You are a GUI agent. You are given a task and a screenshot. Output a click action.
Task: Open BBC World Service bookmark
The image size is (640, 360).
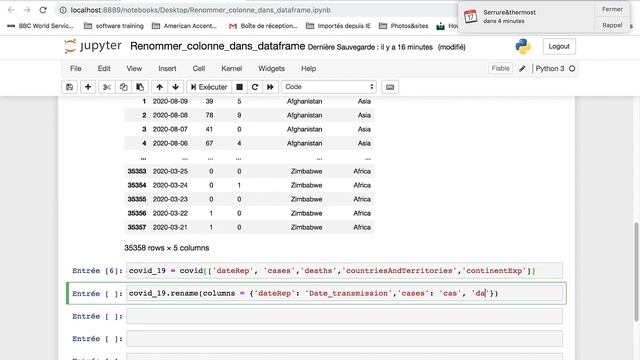pyautogui.click(x=40, y=26)
